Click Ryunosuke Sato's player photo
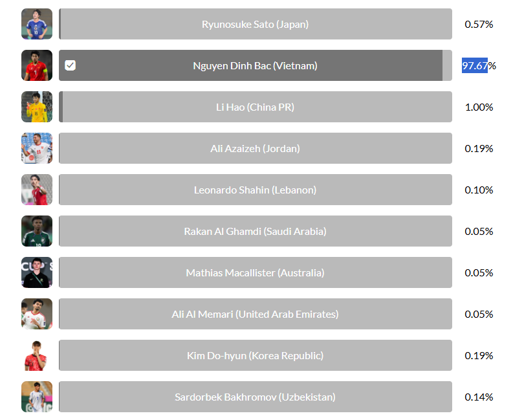 pos(36,24)
